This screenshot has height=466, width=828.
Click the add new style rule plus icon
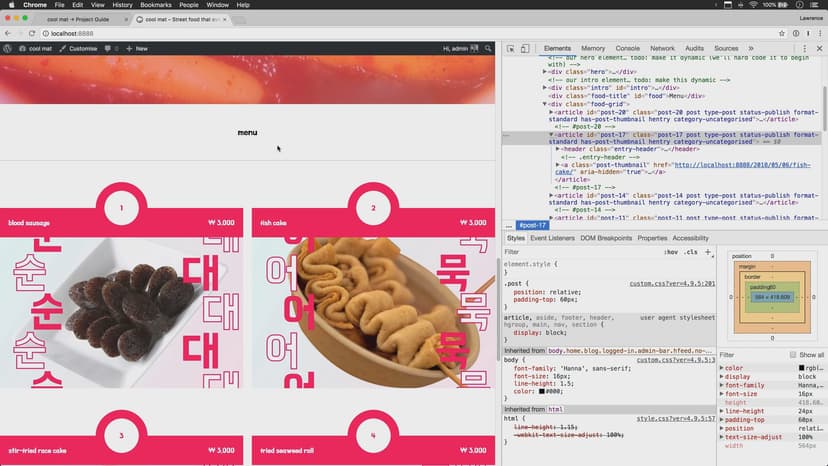[x=709, y=252]
